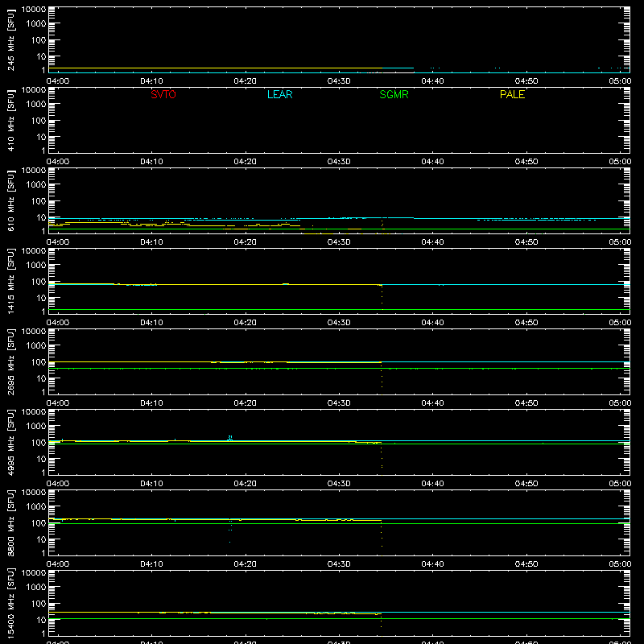
Task: Select the 8800 MHz [SFU] axis label
Action: 11,522
